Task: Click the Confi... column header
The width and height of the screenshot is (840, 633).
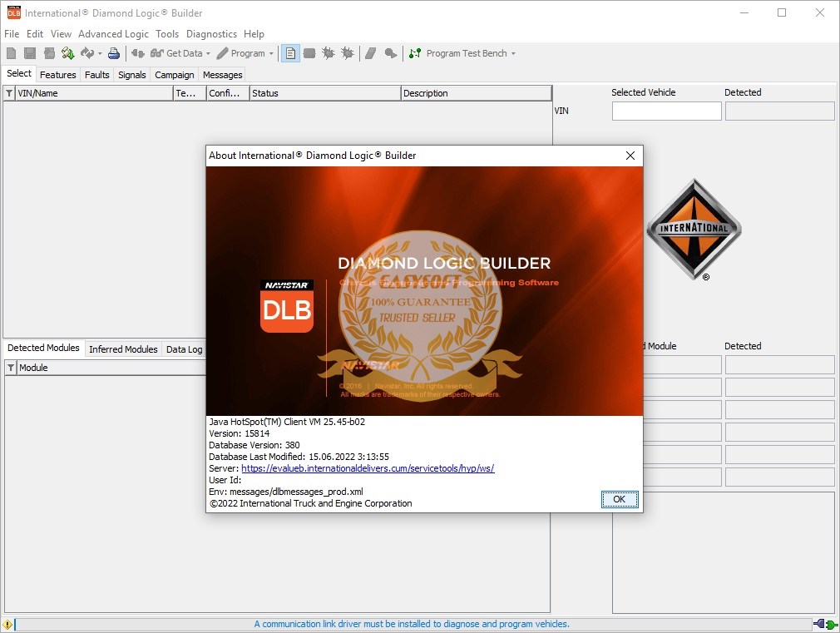Action: 228,93
